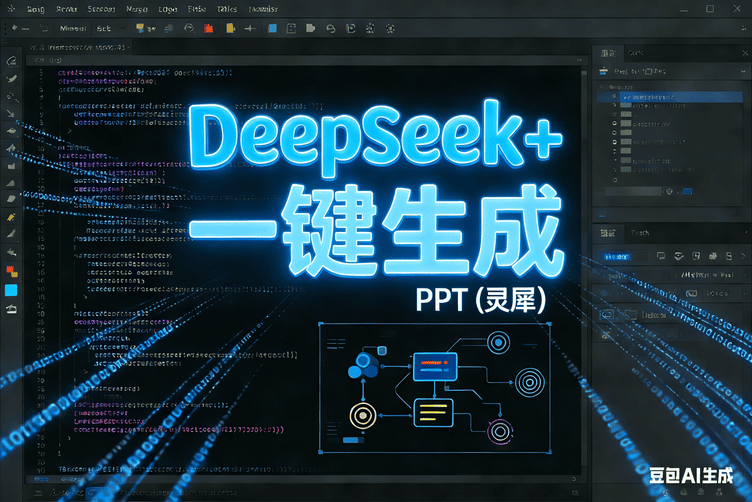This screenshot has height=502, width=752.
Task: Collapse the root node of right panel tree
Action: [x=602, y=87]
